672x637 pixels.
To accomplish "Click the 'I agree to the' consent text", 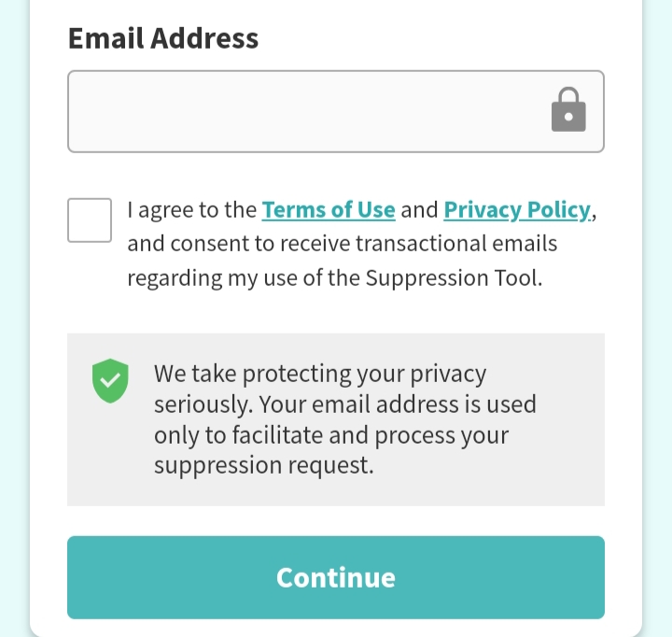I will point(192,210).
